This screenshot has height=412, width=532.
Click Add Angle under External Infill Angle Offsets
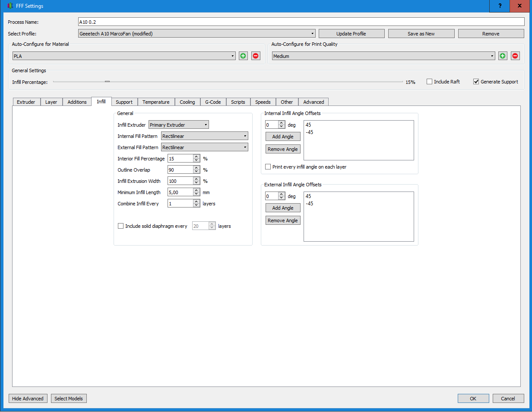283,208
